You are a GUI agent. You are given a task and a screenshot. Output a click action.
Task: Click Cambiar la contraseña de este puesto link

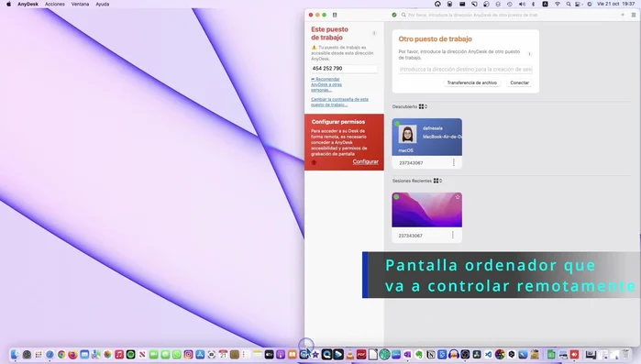coord(339,102)
